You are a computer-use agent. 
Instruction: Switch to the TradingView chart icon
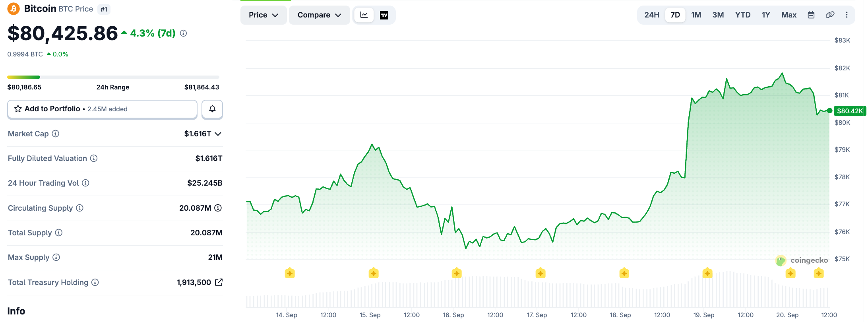point(384,15)
